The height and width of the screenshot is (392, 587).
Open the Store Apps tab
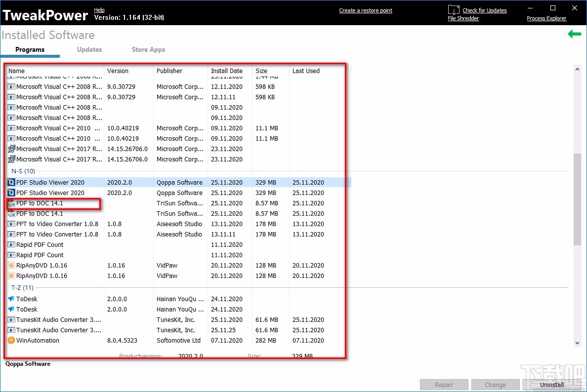pos(148,50)
